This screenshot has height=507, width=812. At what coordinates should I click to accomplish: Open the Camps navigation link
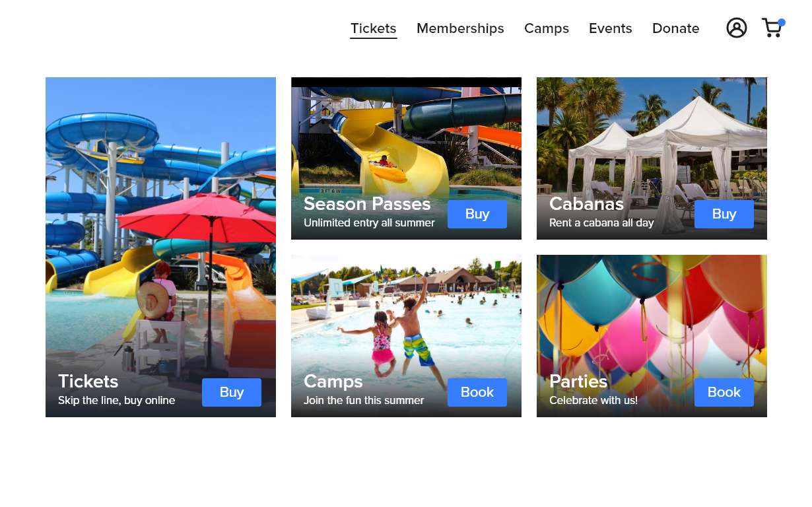coord(547,28)
